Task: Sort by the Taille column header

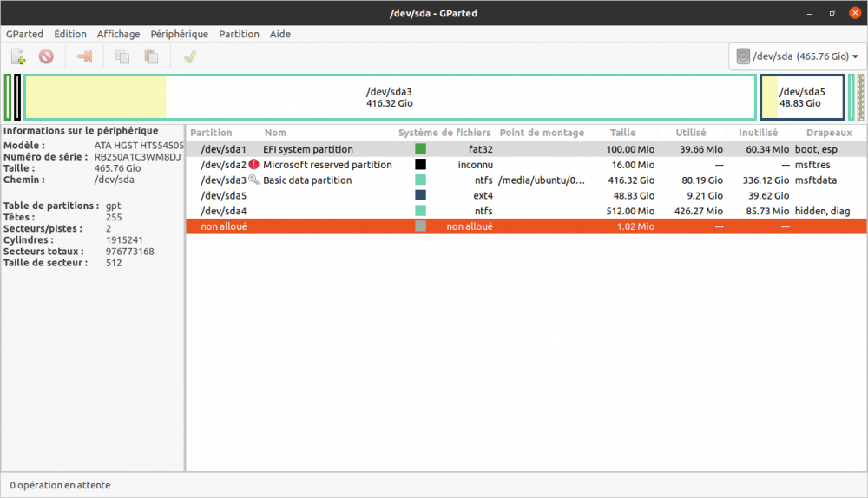Action: pos(622,133)
